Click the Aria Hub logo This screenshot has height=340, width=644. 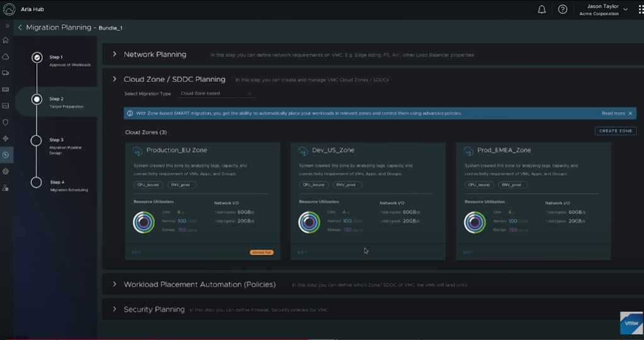tap(9, 9)
